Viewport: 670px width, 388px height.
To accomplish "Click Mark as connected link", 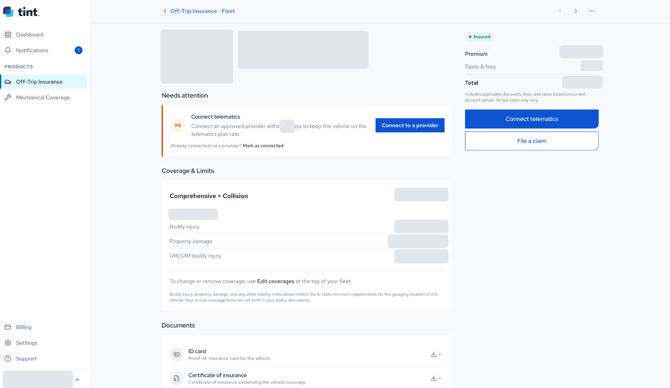I will (263, 146).
